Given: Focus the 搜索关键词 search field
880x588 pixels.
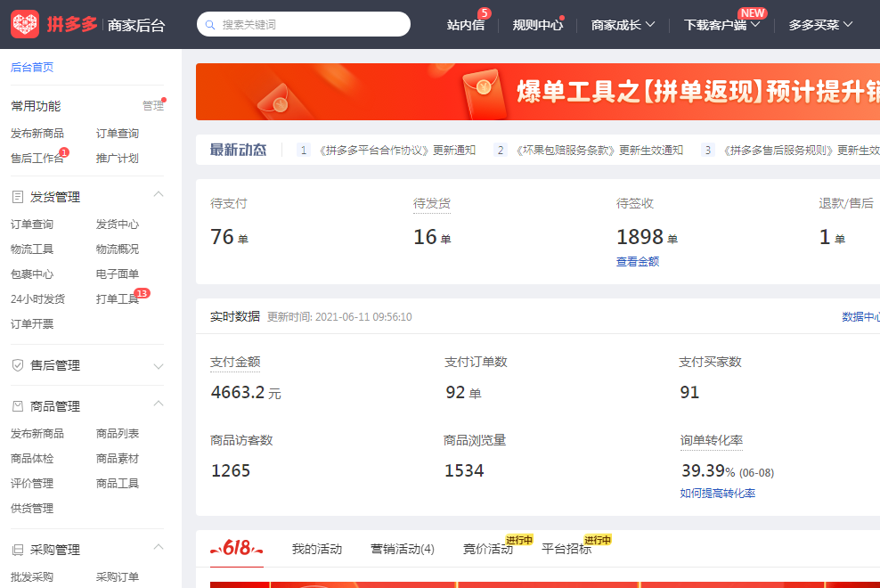Looking at the screenshot, I should (304, 24).
